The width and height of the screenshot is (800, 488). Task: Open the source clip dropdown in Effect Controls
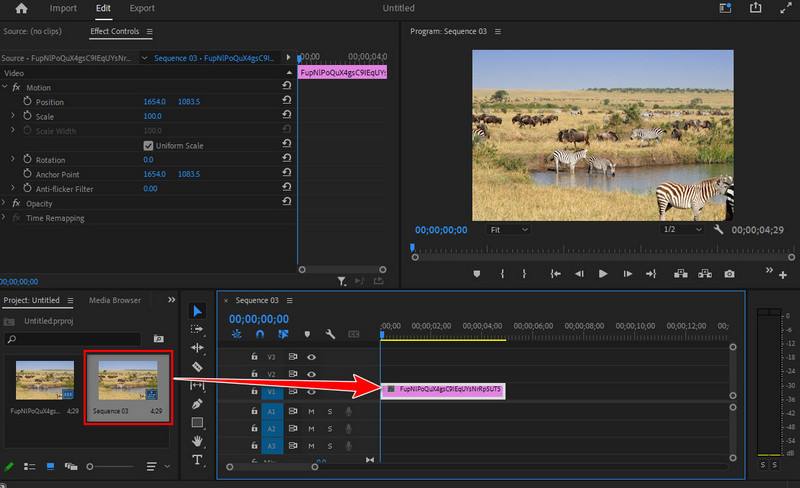(x=144, y=58)
